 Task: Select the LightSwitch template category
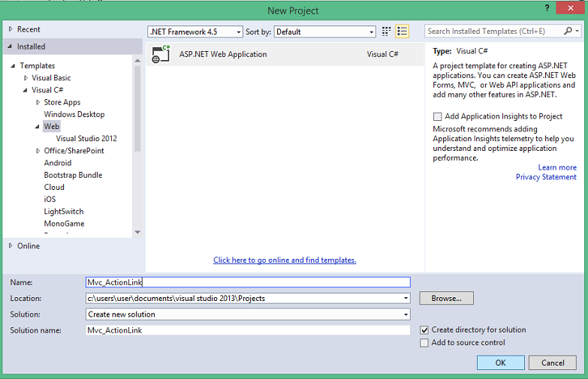(63, 212)
